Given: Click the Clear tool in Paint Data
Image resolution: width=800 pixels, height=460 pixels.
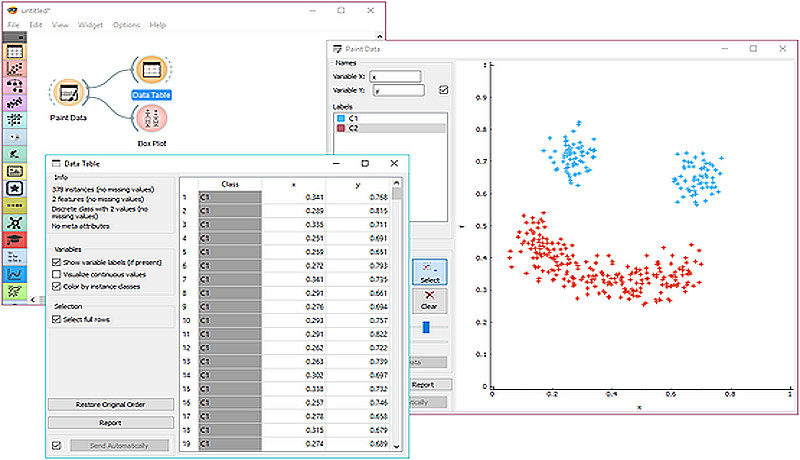Looking at the screenshot, I should pos(430,300).
